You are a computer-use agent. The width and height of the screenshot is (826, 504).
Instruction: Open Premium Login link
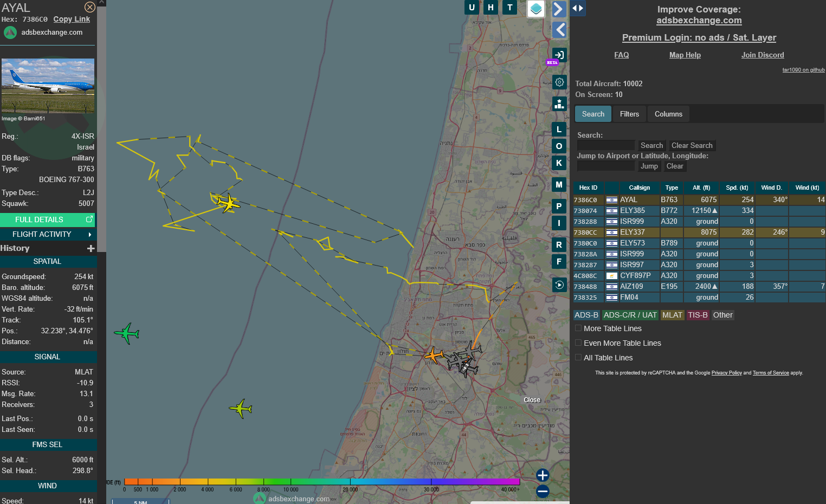(x=699, y=37)
